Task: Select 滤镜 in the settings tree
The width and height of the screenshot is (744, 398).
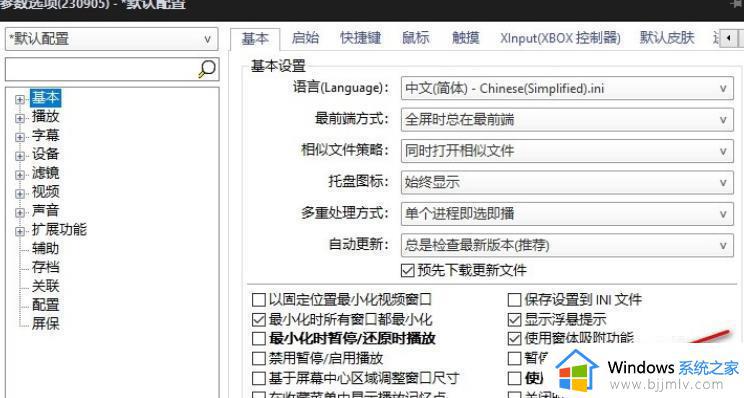Action: click(x=46, y=173)
